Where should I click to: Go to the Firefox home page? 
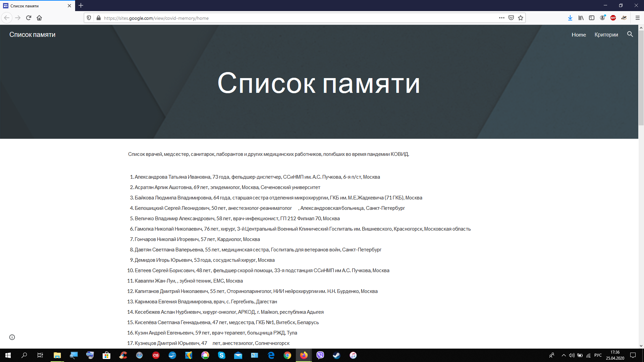pos(39,18)
